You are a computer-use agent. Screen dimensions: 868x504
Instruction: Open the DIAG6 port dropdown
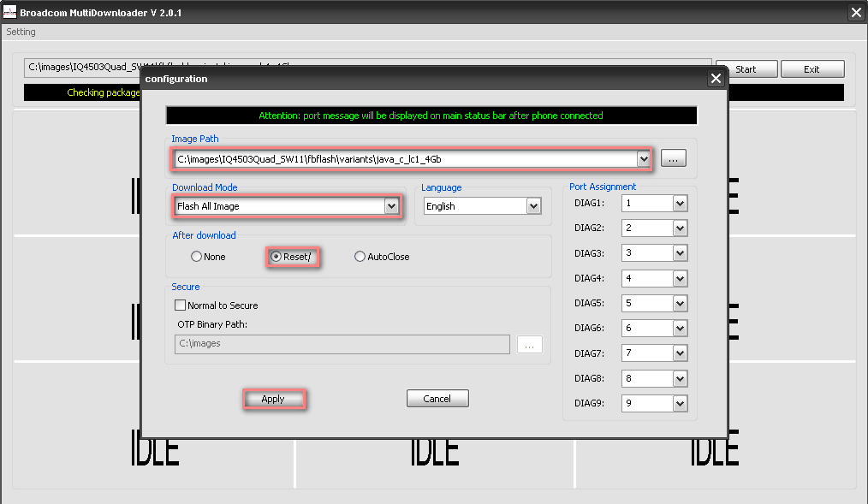[680, 328]
